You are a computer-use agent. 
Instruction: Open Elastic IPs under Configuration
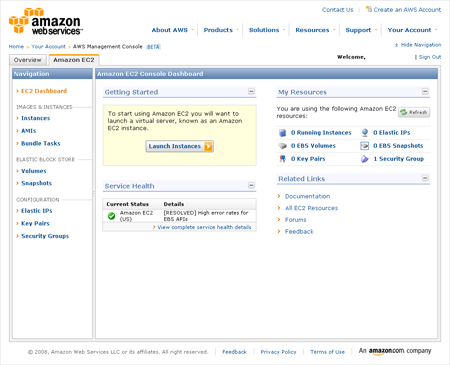[x=37, y=211]
